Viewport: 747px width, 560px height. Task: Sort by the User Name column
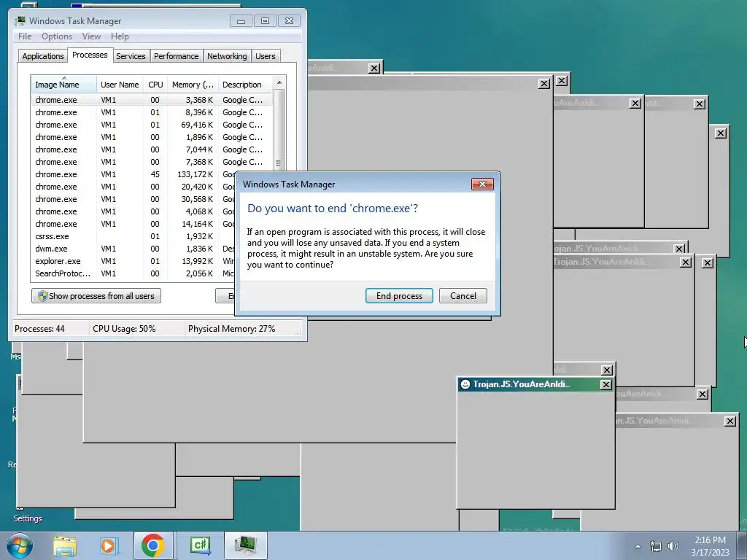(x=120, y=85)
